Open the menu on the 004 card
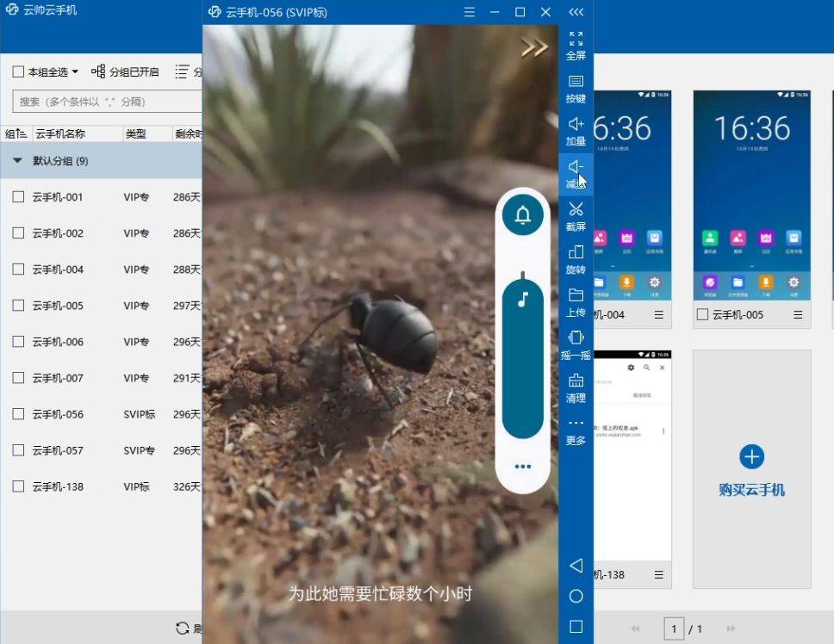834x644 pixels. point(658,314)
